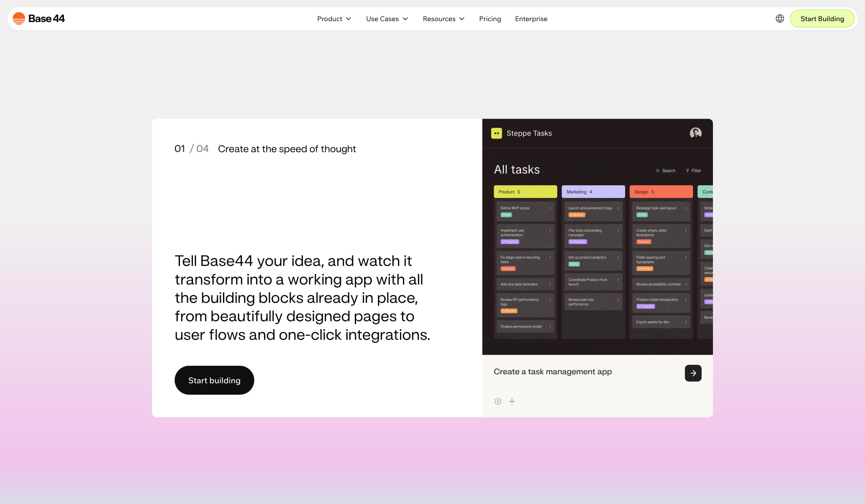Open menu dots on Define MVP scope card
Screen dimensions: 865x504
pyautogui.click(x=550, y=208)
